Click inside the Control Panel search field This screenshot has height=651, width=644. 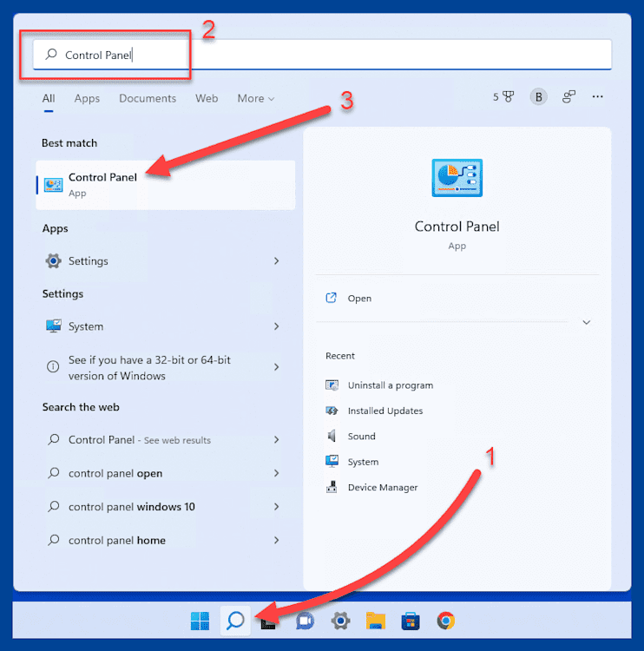pos(322,55)
